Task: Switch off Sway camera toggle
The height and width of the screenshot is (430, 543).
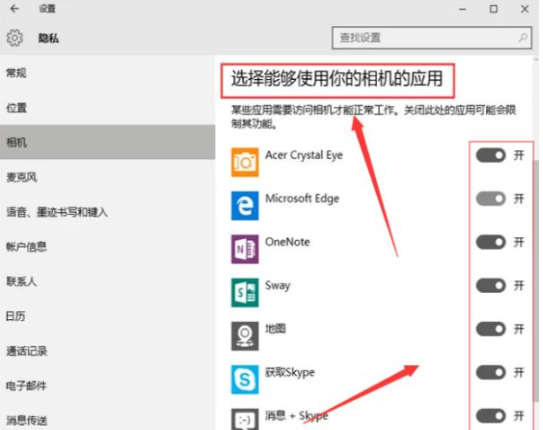Action: pyautogui.click(x=491, y=286)
